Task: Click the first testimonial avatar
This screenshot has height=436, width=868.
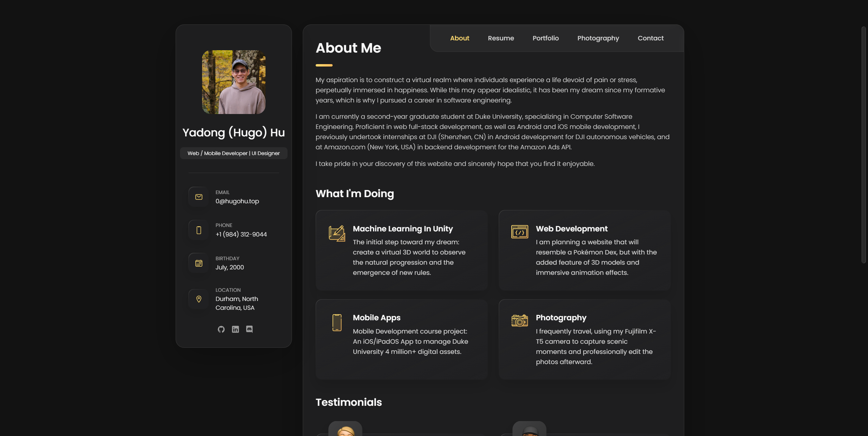Action: point(345,429)
